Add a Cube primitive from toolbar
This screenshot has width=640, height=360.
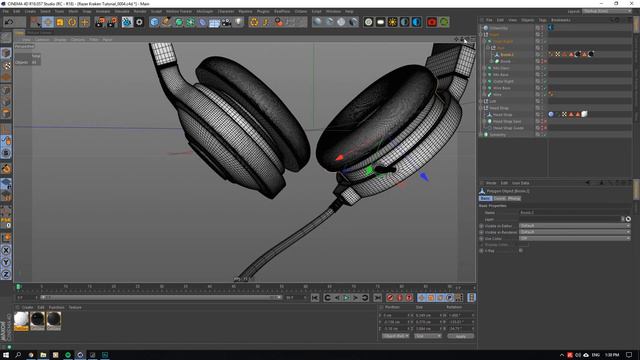tap(154, 22)
